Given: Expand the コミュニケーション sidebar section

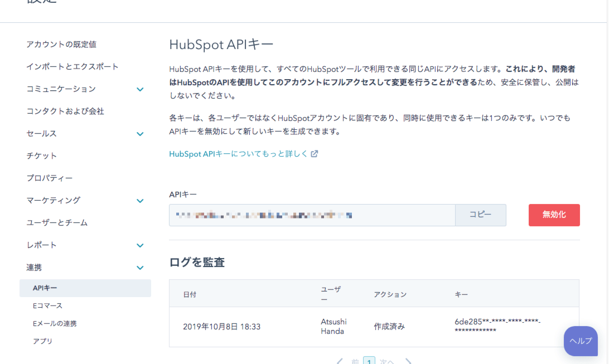Looking at the screenshot, I should point(140,89).
